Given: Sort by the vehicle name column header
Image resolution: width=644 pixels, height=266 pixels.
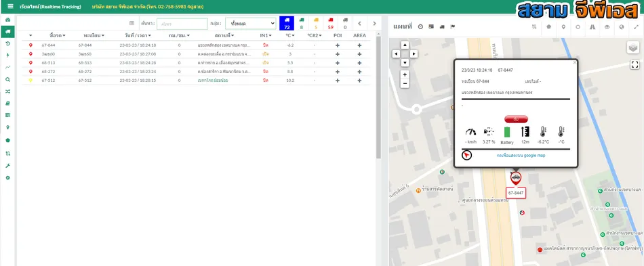Looking at the screenshot, I should 57,36.
